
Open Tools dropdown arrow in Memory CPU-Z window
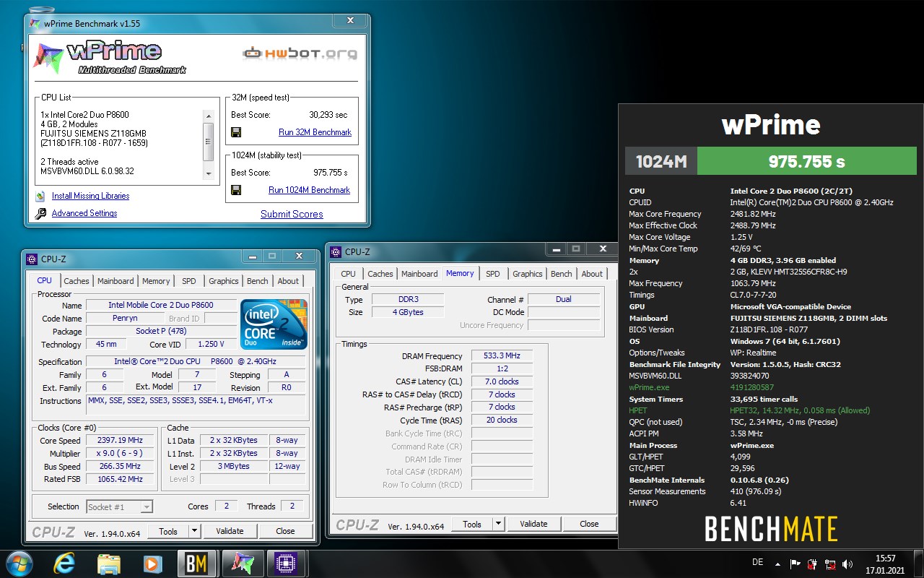[498, 524]
